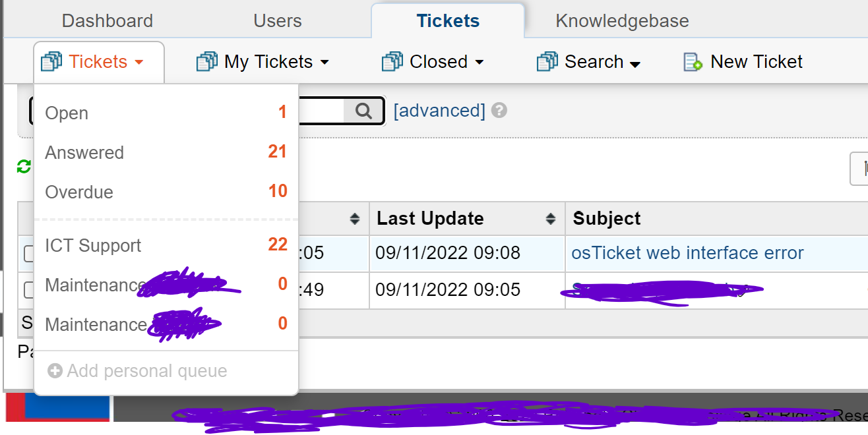
Task: Expand the My Tickets dropdown arrow
Action: click(325, 63)
